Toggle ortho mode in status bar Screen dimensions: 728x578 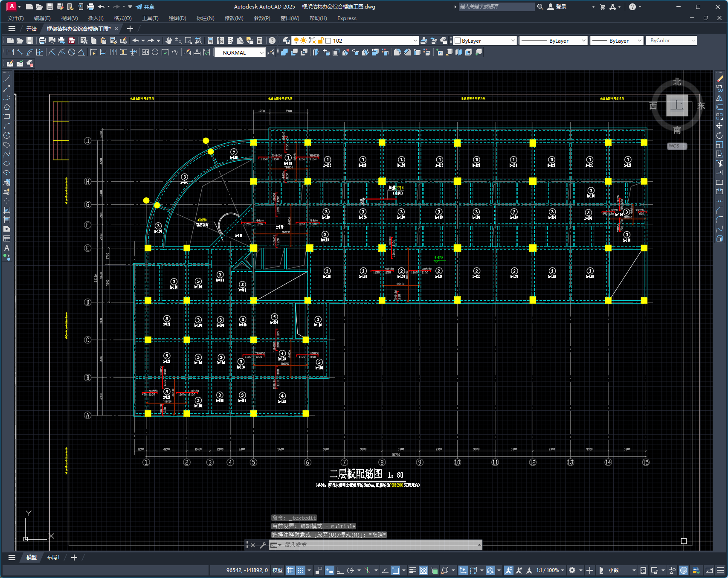[340, 570]
